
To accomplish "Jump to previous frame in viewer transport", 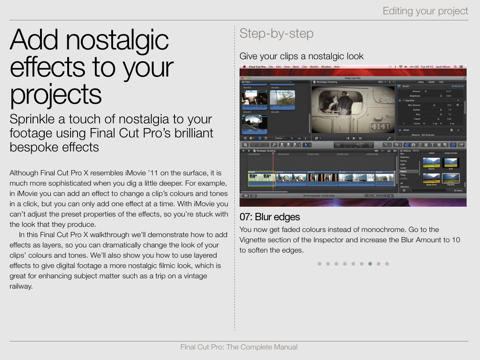I will [x=348, y=138].
